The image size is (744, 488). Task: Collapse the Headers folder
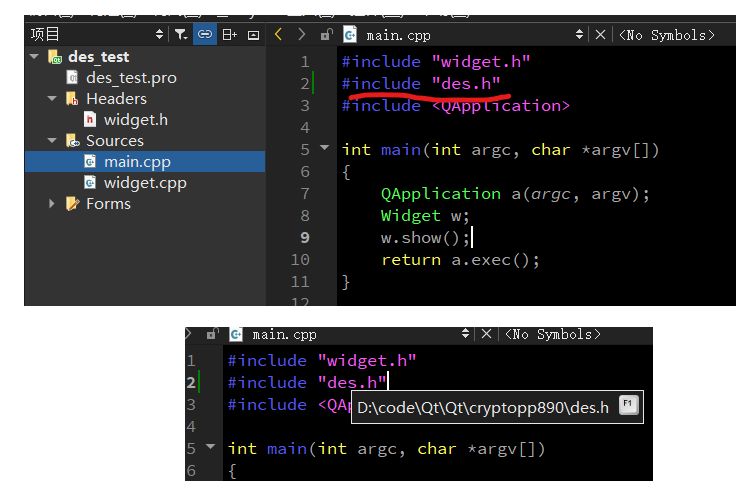coord(52,99)
